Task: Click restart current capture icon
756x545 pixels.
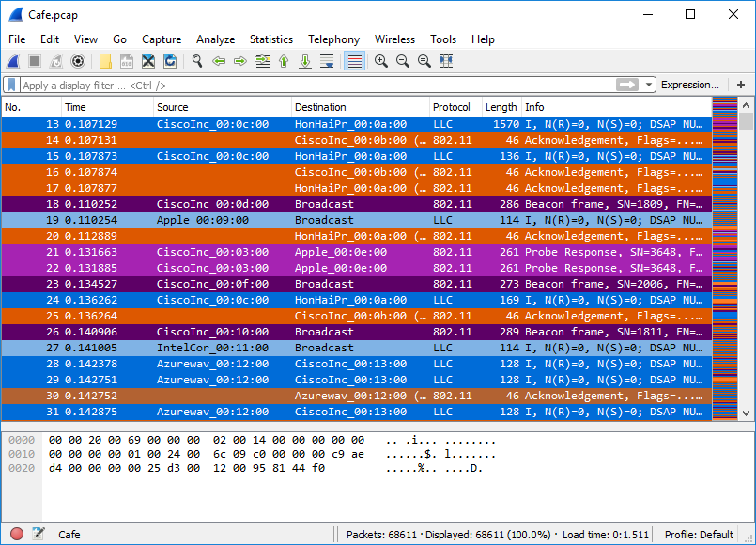Action: (56, 61)
